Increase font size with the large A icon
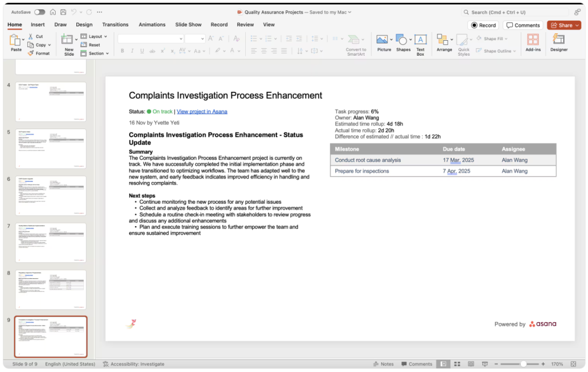This screenshot has height=372, width=588. coord(211,38)
